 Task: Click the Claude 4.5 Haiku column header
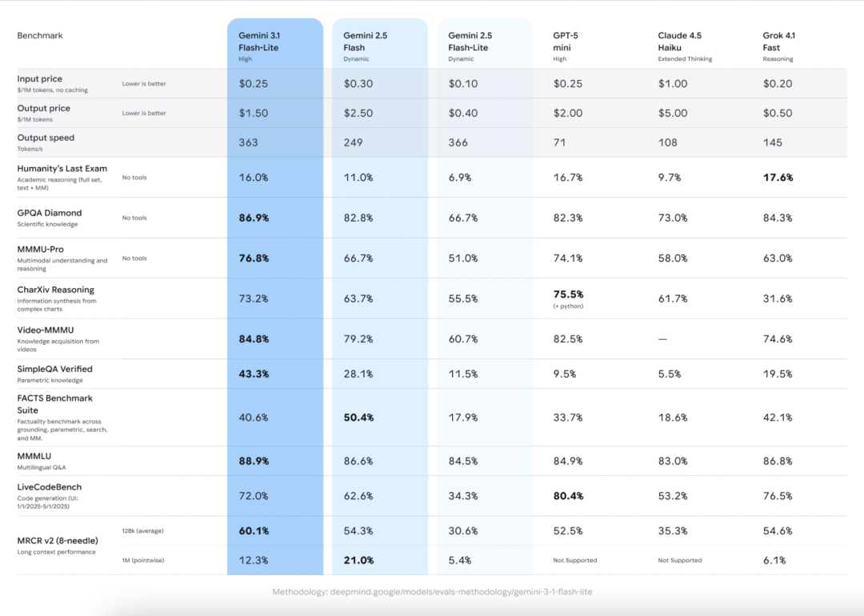coord(685,46)
